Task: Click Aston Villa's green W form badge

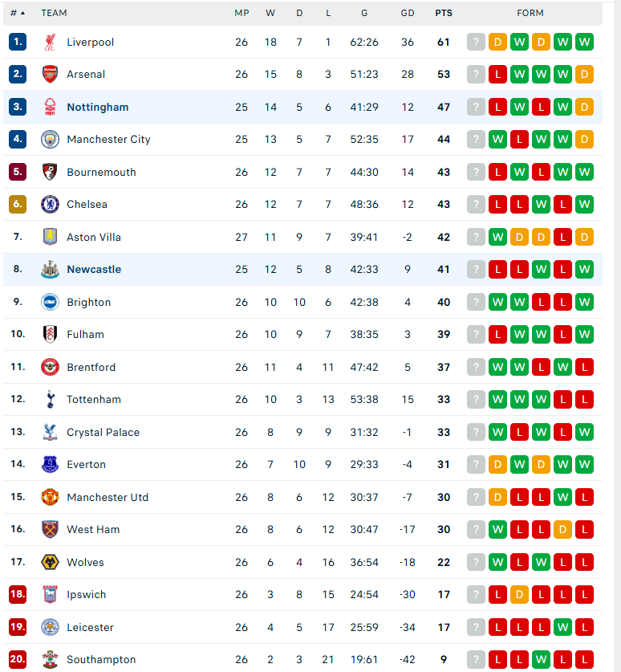Action: coord(497,237)
